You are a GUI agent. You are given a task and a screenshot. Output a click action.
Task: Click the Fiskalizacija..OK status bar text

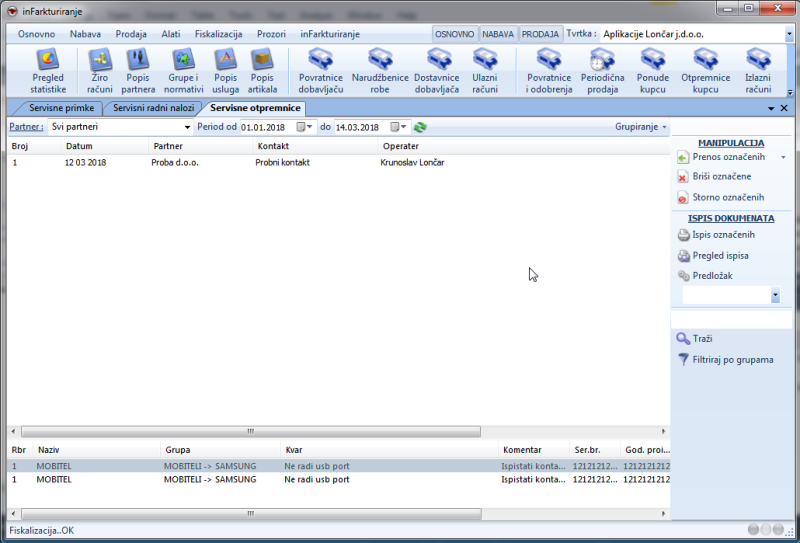(42, 531)
